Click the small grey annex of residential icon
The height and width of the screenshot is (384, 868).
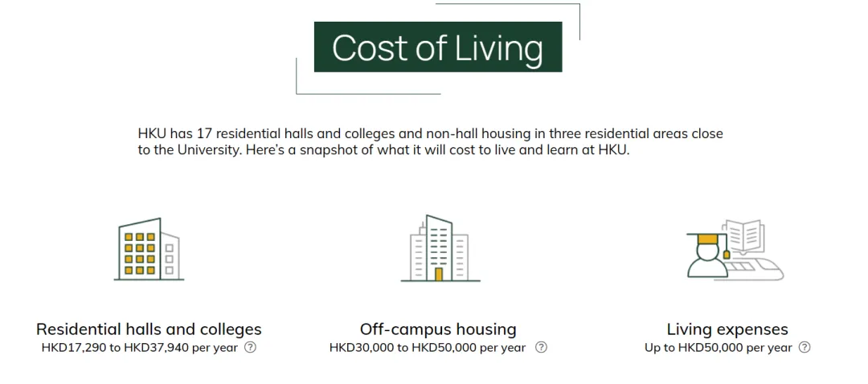point(170,256)
